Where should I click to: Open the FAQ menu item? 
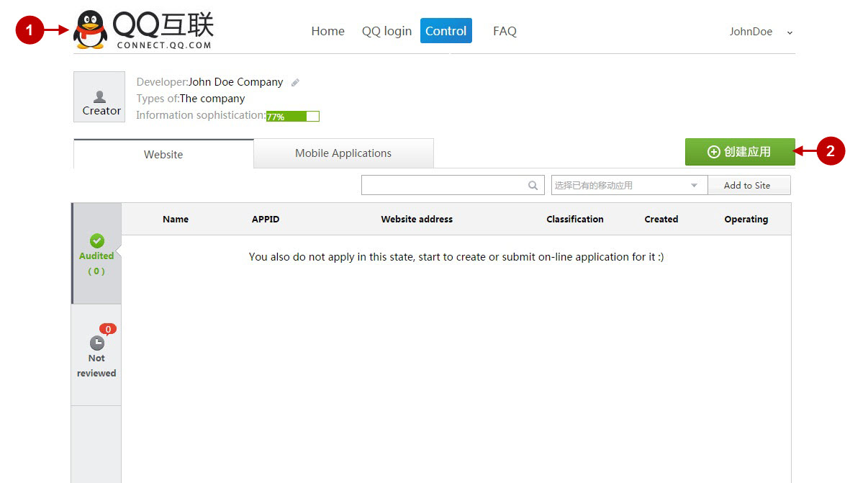tap(505, 31)
